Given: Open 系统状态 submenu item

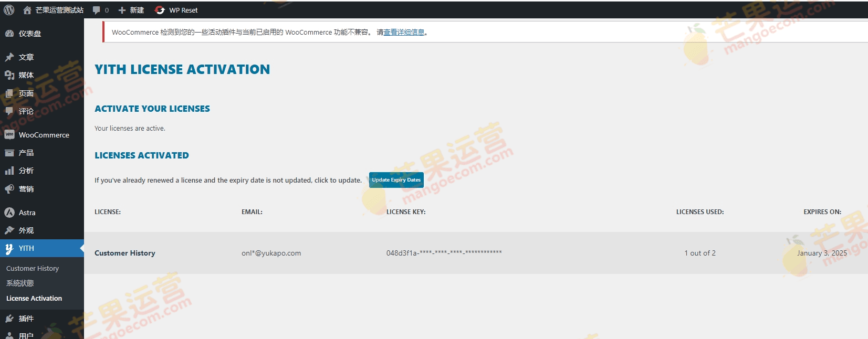Looking at the screenshot, I should 20,283.
